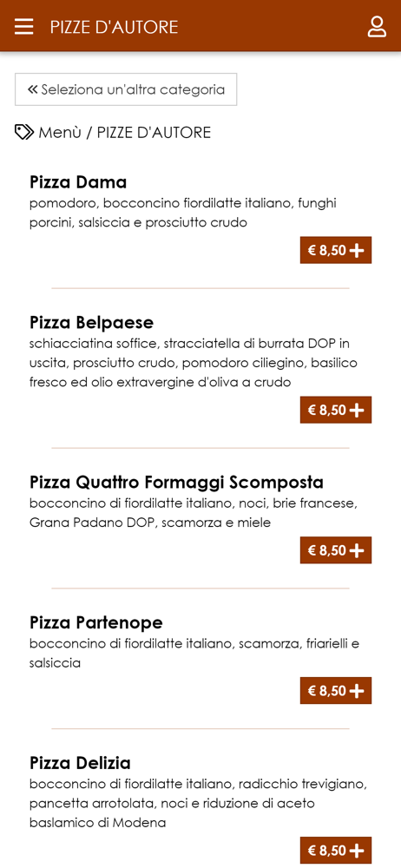This screenshot has height=868, width=401.
Task: Click Pizza Belpaese ingredients description
Action: (194, 363)
